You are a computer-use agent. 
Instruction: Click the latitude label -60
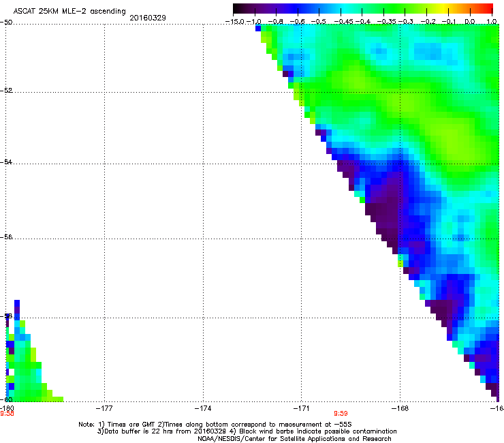[x=6, y=399]
